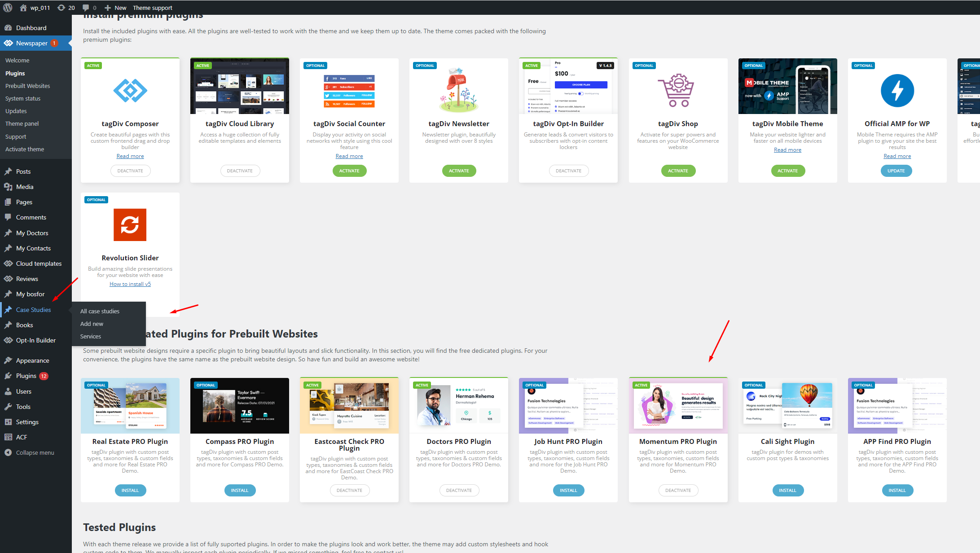Deactivate the tagDiv Opt-In Builder plugin
The height and width of the screenshot is (553, 980).
pos(568,171)
